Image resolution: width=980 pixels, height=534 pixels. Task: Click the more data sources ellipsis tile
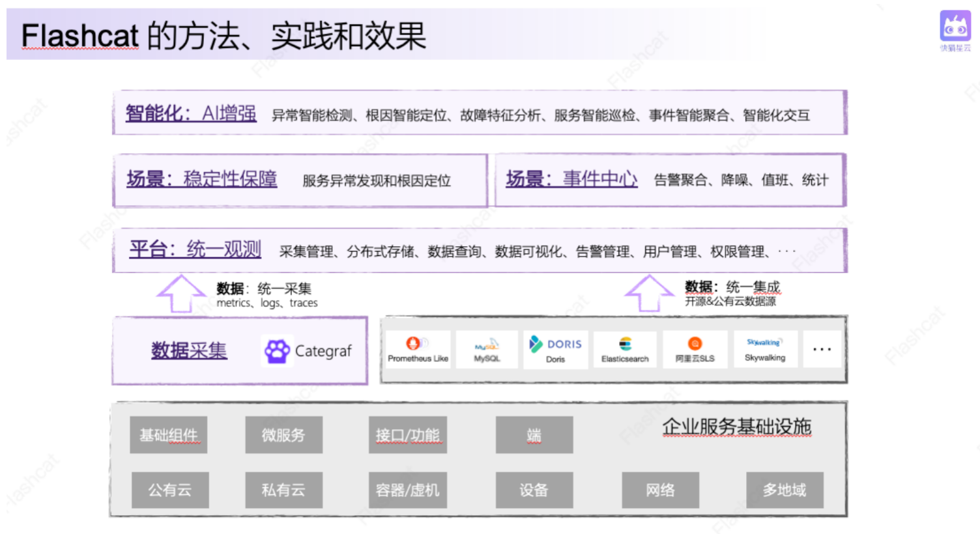pyautogui.click(x=822, y=349)
